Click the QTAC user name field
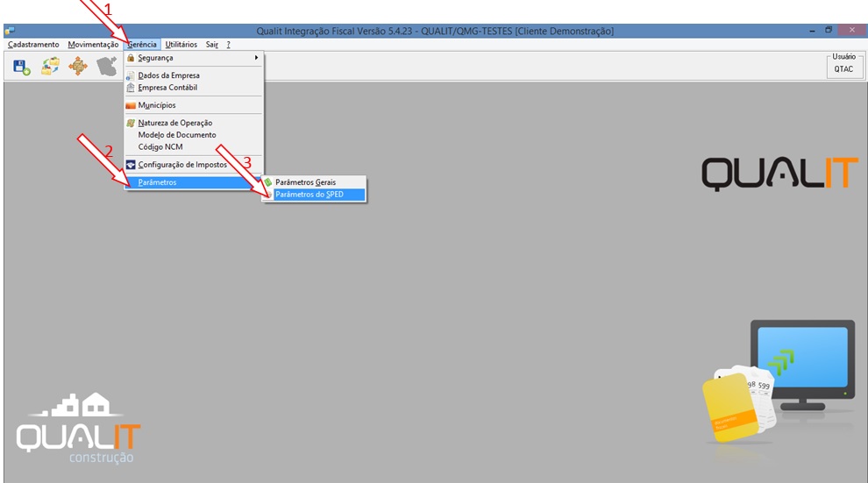 (x=843, y=69)
